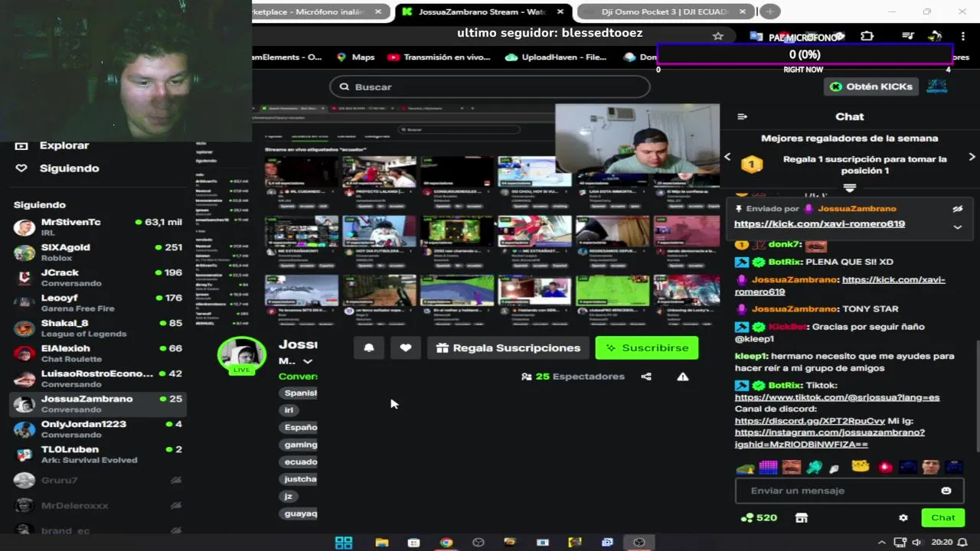Click the Obtén KICKs button
The height and width of the screenshot is (551, 980).
(x=871, y=87)
